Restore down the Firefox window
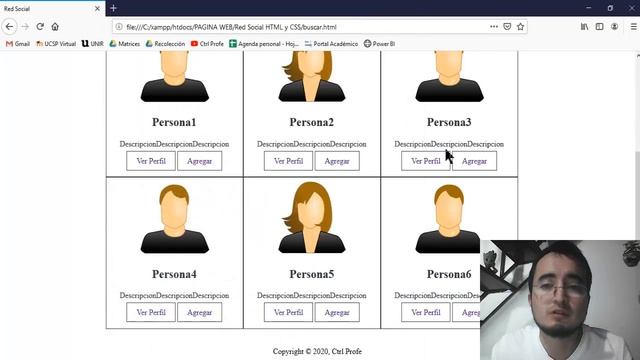The image size is (640, 360). coord(610,8)
